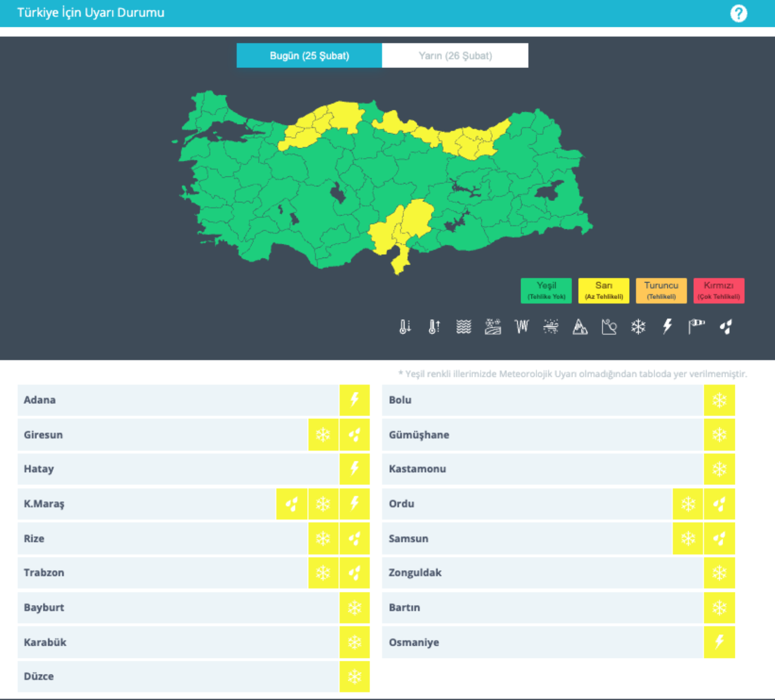775x700 pixels.
Task: Click the Zonguldak province entry
Action: coord(415,573)
